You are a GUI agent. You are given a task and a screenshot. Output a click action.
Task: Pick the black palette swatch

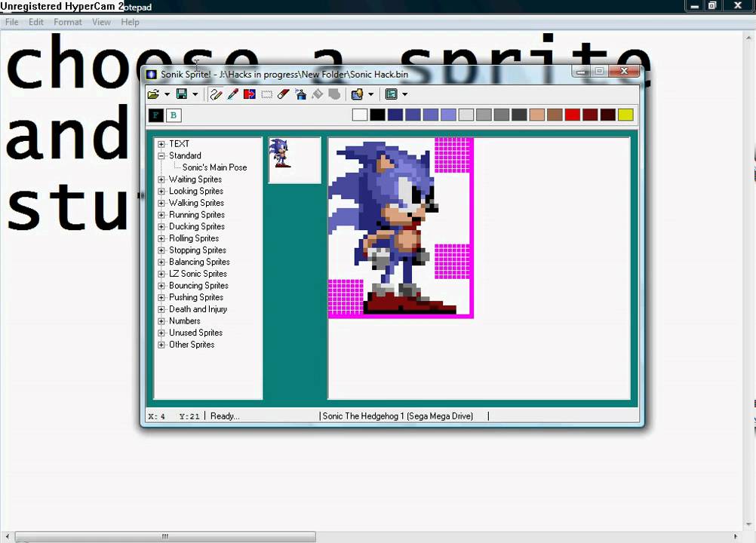pyautogui.click(x=377, y=115)
